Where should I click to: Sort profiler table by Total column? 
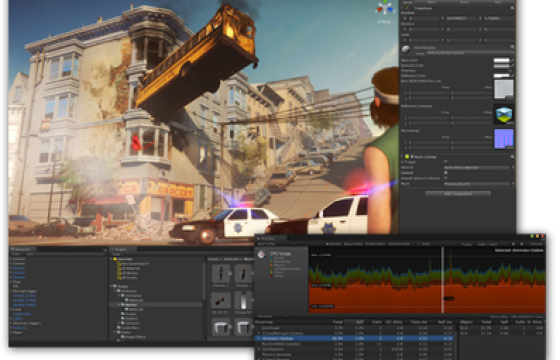point(337,322)
